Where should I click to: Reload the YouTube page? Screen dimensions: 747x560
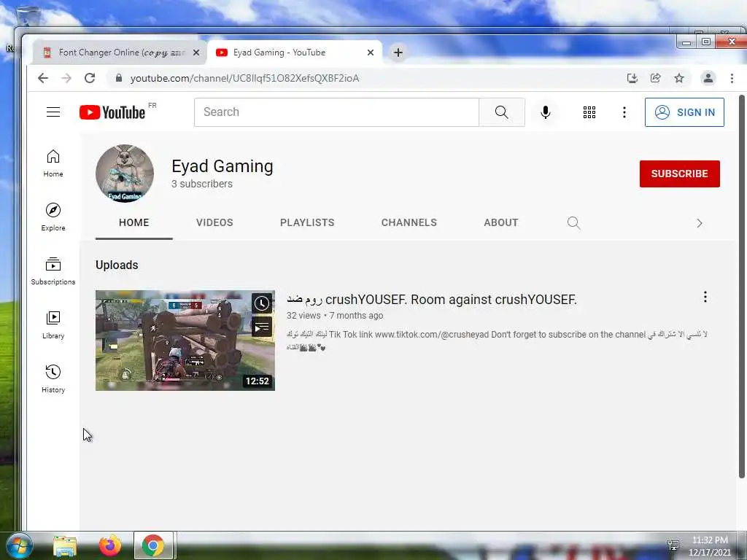tap(90, 78)
